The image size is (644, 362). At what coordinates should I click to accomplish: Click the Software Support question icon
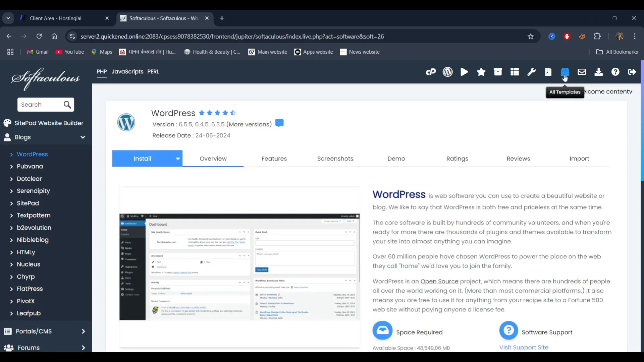point(508,330)
